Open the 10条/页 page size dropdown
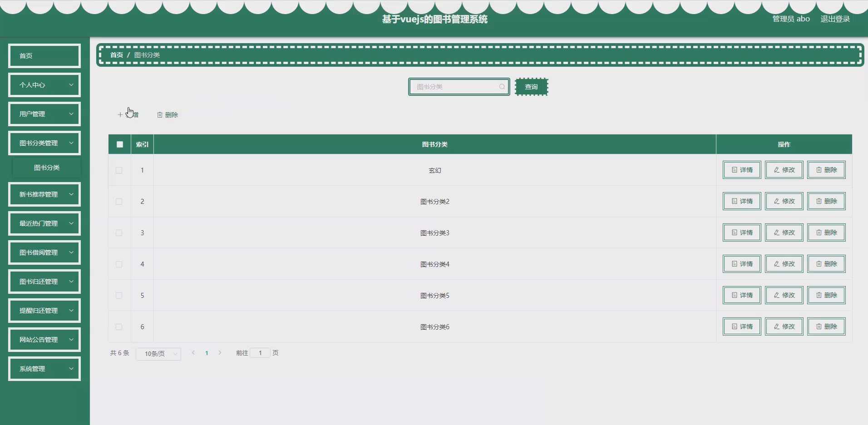This screenshot has width=868, height=425. 158,354
